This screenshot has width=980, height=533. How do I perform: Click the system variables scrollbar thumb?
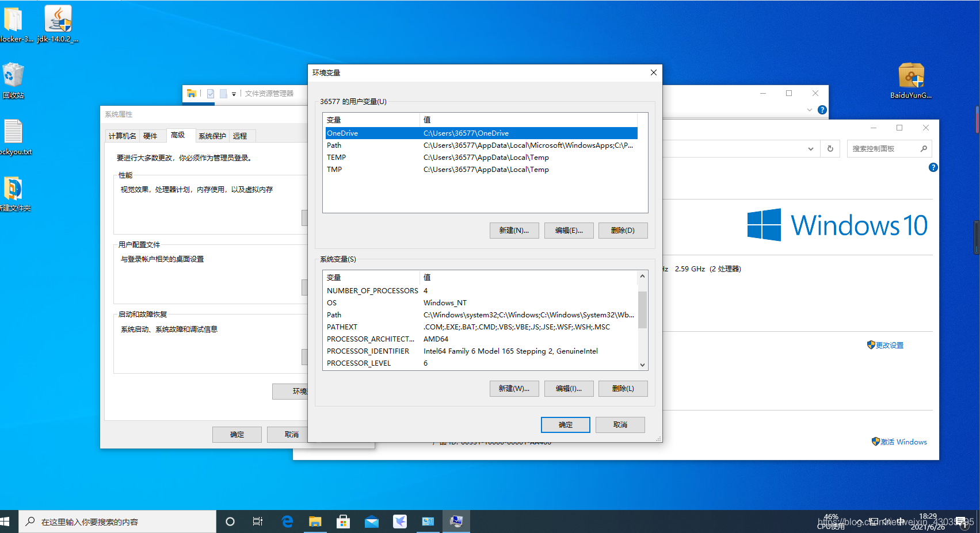coord(642,309)
